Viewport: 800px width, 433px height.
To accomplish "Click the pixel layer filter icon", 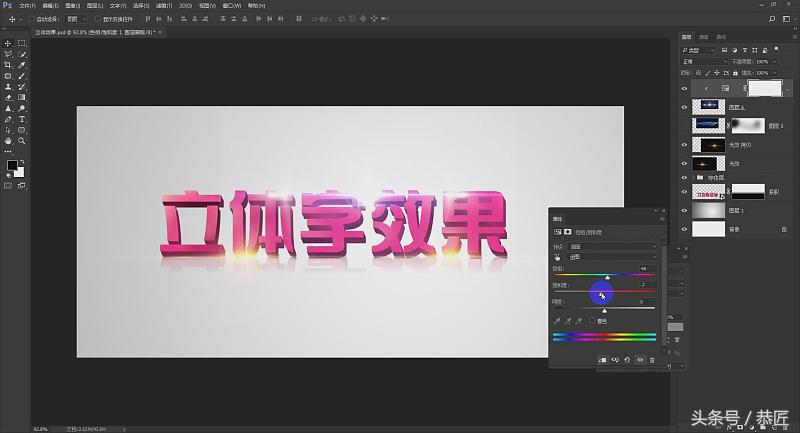I will 724,50.
